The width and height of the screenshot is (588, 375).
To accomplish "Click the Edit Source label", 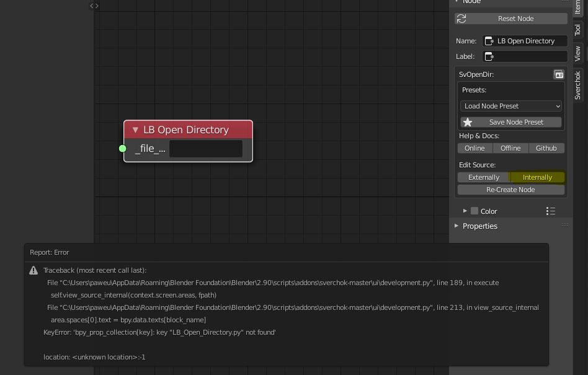I will [x=478, y=165].
